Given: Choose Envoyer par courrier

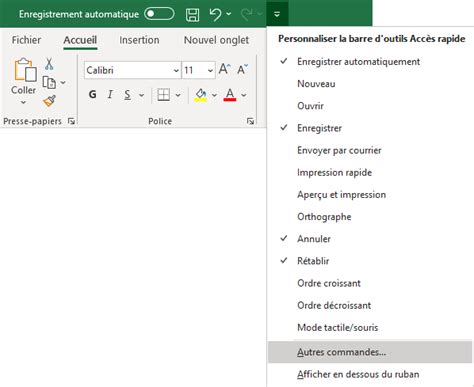Looking at the screenshot, I should 370,150.
